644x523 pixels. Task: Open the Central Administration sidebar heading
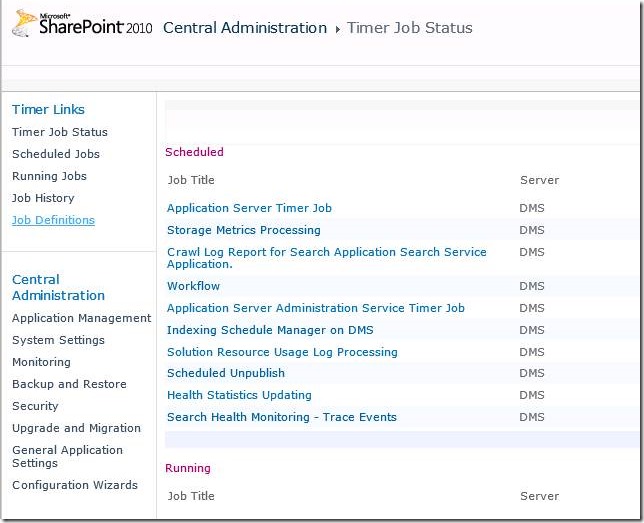(x=58, y=287)
